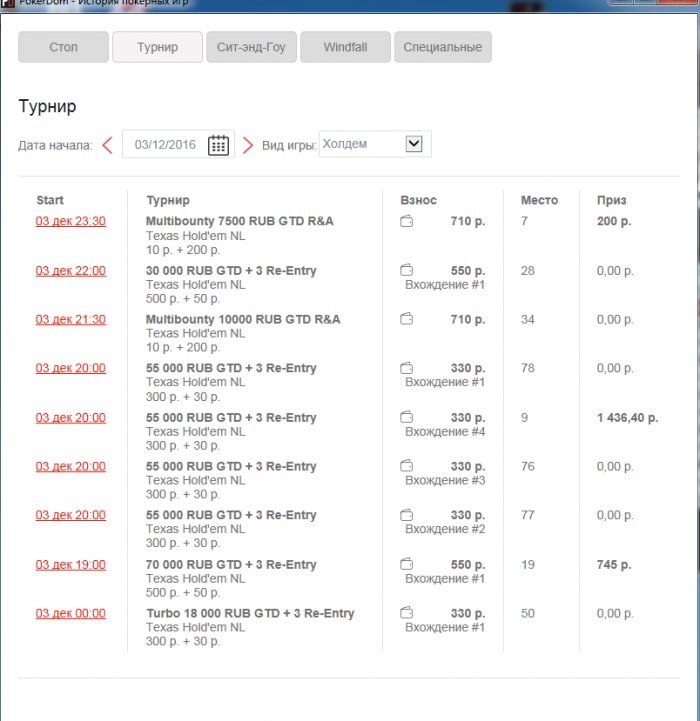The image size is (700, 721).
Task: Open 03 дек 20:00 link for place 78
Action: [x=71, y=368]
